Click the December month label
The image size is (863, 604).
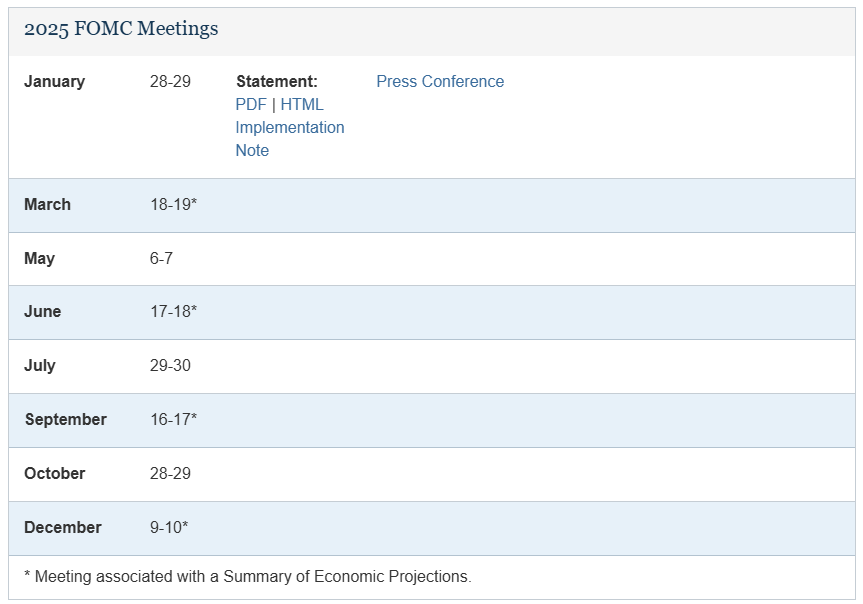click(62, 527)
